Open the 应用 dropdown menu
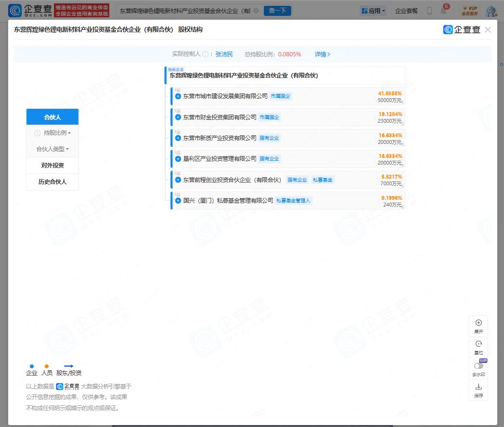This screenshot has height=427, width=504. pyautogui.click(x=374, y=11)
